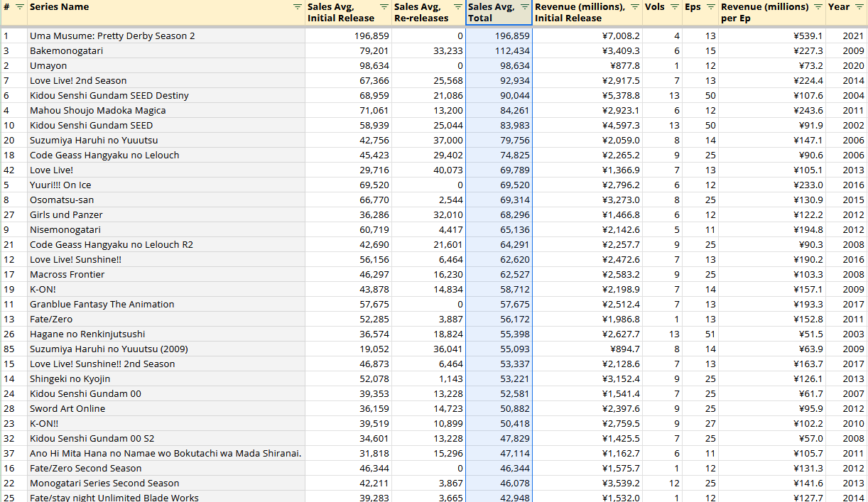Open filter for Revenue (millions), Initial Release

coord(634,7)
